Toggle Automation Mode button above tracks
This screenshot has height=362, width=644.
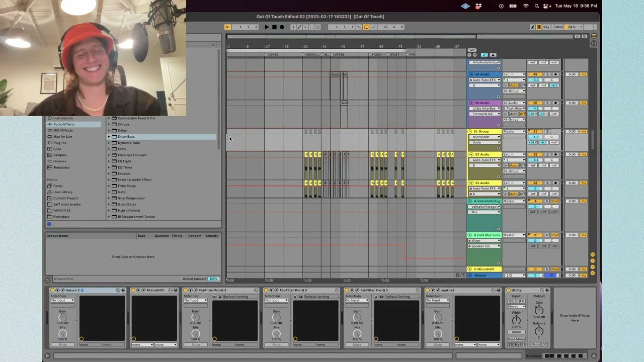[484, 55]
